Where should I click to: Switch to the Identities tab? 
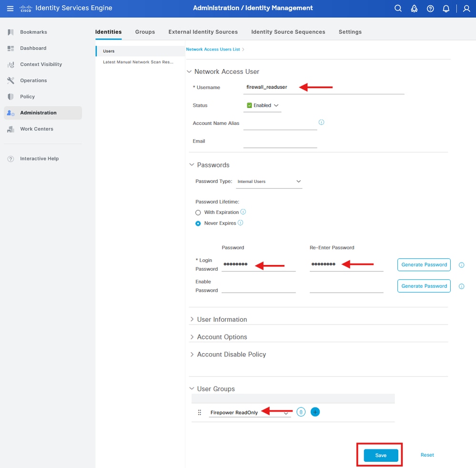click(x=108, y=32)
